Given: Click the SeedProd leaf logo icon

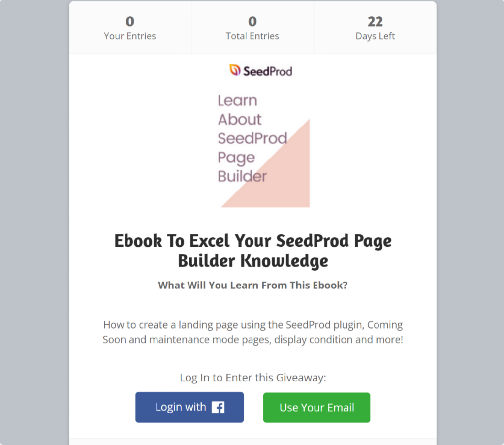Looking at the screenshot, I should [x=233, y=70].
